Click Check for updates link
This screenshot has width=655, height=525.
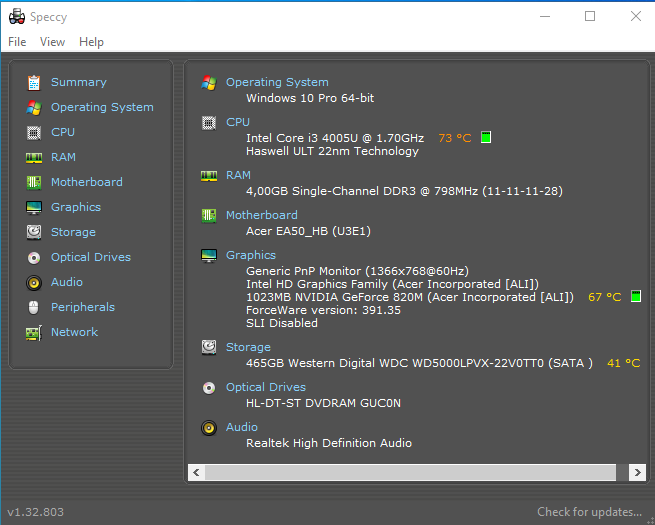(x=589, y=512)
